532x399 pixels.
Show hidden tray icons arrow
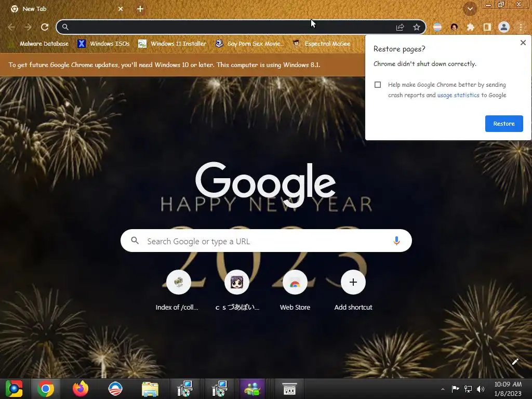point(443,389)
